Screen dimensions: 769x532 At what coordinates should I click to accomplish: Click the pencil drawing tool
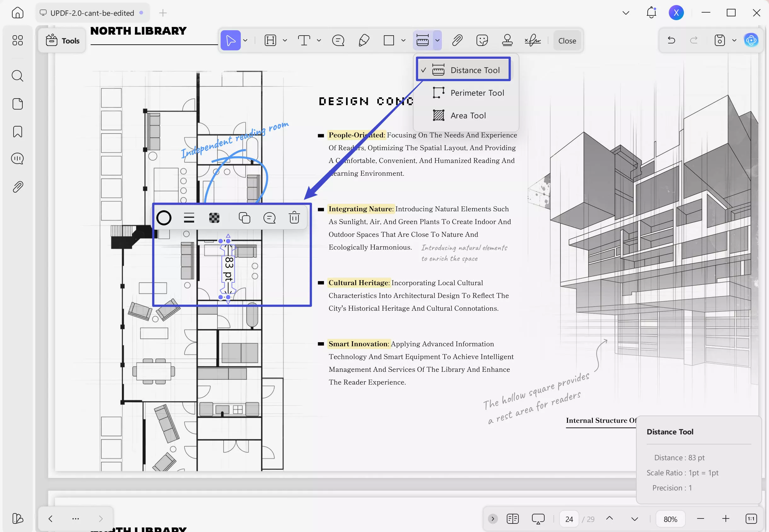[x=364, y=41]
